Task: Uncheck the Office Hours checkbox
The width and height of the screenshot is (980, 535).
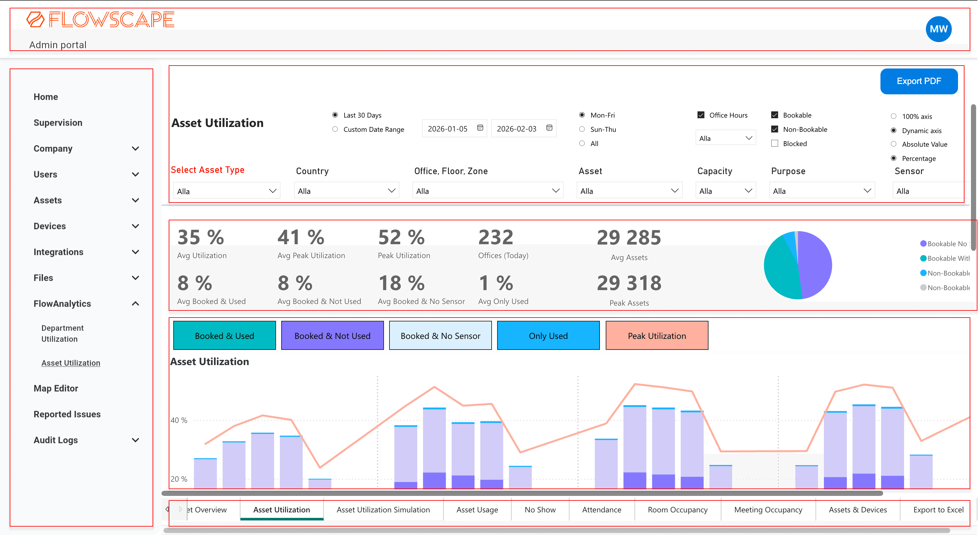Action: pyautogui.click(x=700, y=114)
